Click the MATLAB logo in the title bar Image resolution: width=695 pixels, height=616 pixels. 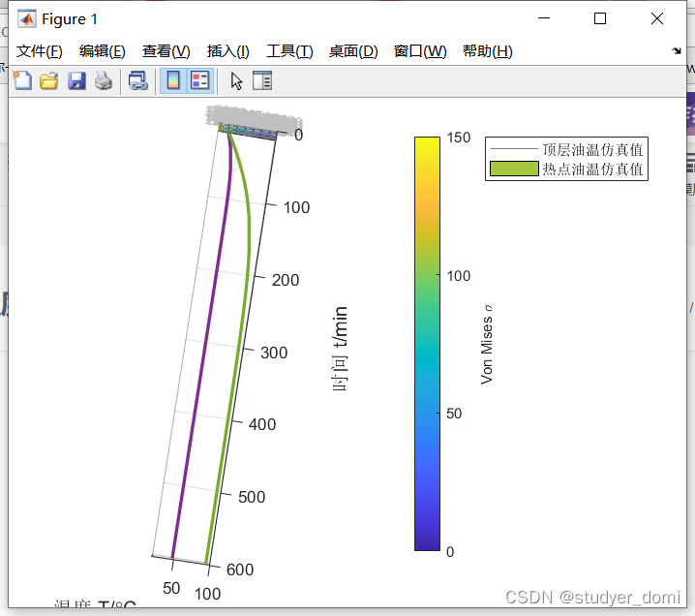click(x=27, y=18)
